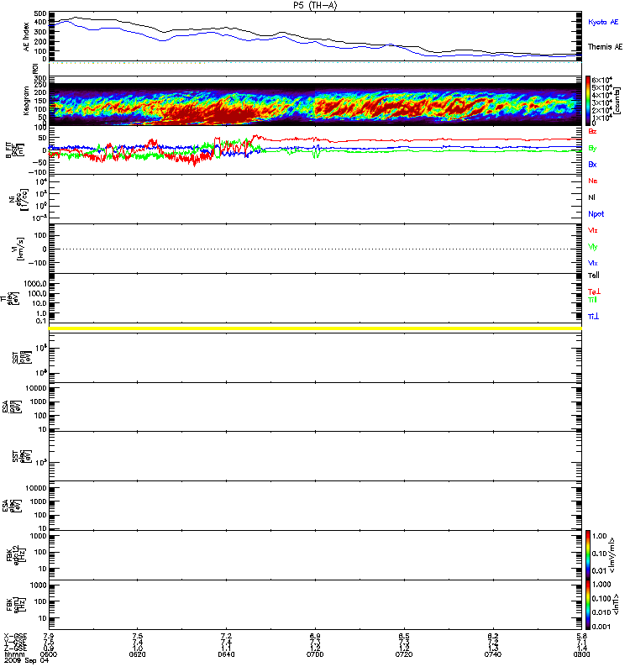Image resolution: width=630 pixels, height=672 pixels.
Task: Select the red Te perpendicular legend label
Action: (594, 291)
